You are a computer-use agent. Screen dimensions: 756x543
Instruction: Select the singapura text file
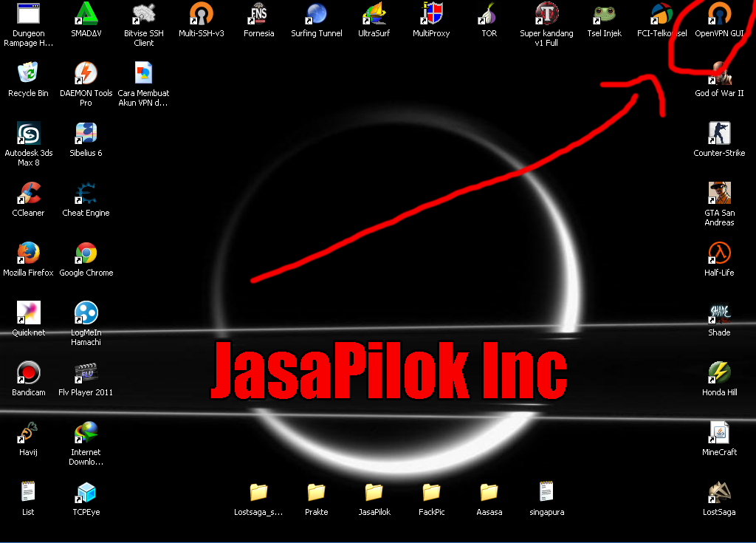click(547, 492)
